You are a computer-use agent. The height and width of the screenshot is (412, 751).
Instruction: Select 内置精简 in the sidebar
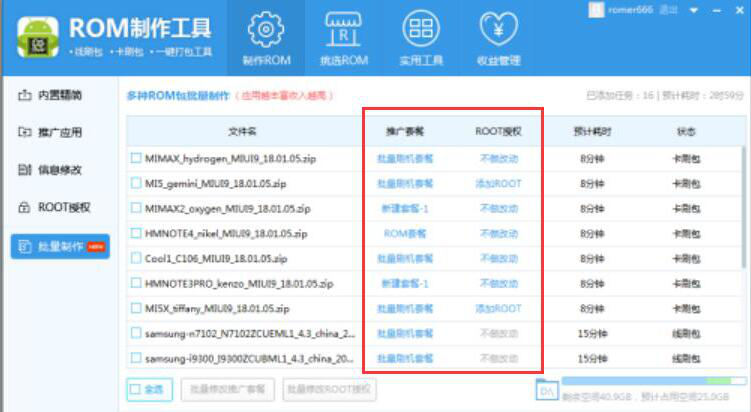click(49, 95)
